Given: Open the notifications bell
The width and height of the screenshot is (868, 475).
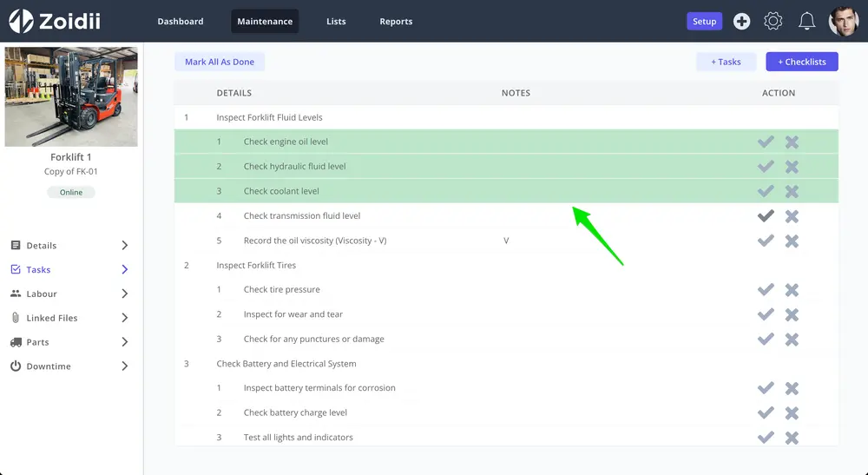Looking at the screenshot, I should (x=806, y=21).
